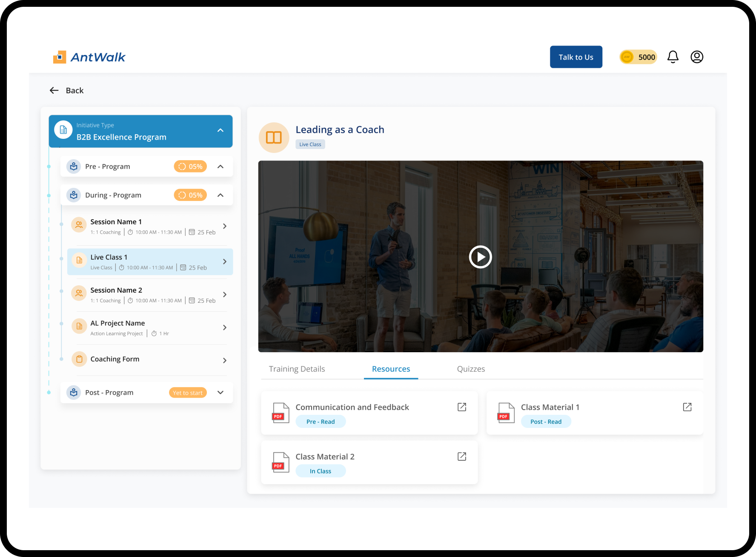Click the During - Program label

[113, 195]
